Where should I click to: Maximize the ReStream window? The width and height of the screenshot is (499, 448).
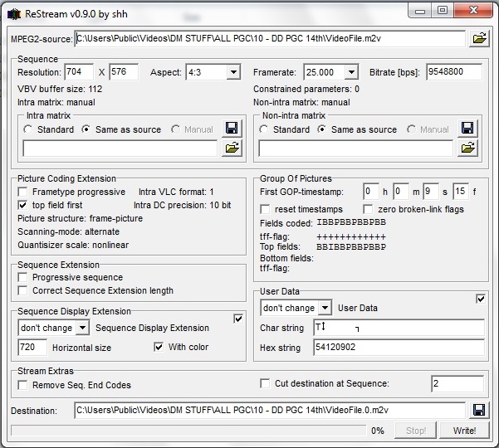(443, 11)
